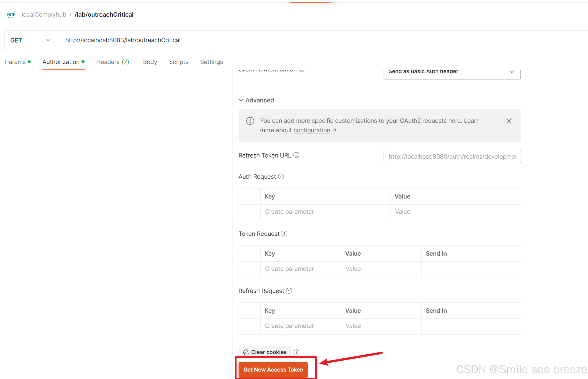The height and width of the screenshot is (379, 588).
Task: Click the Refresh Token URL input field
Action: 452,157
